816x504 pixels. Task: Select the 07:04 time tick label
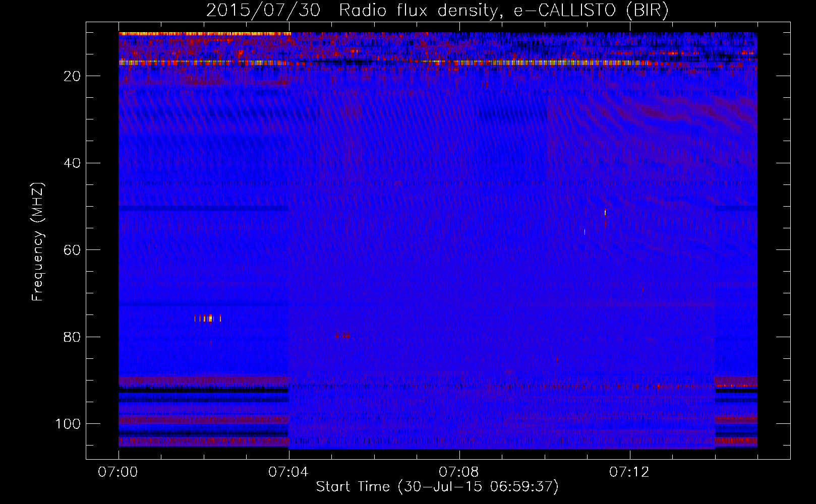point(289,472)
